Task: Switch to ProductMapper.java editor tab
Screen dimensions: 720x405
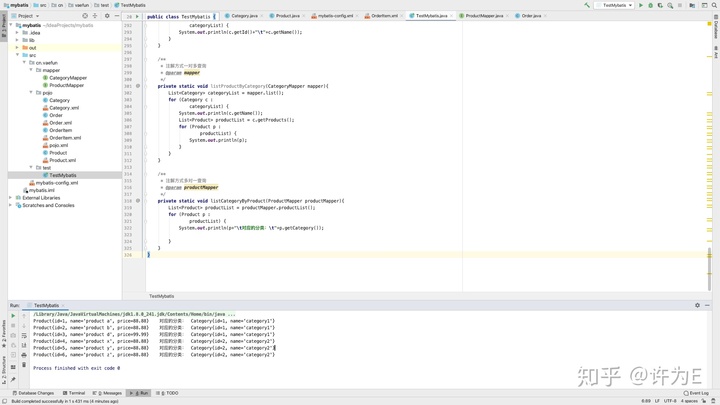Action: coord(482,16)
